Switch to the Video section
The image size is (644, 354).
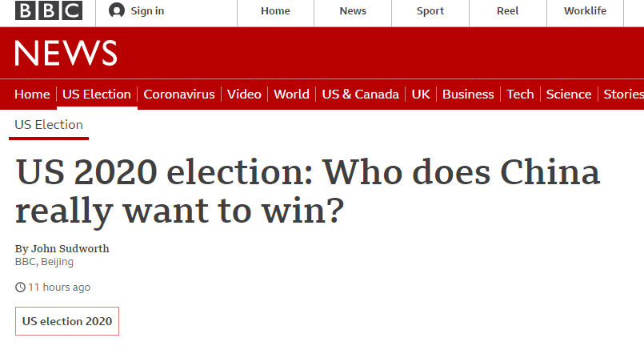(x=244, y=95)
